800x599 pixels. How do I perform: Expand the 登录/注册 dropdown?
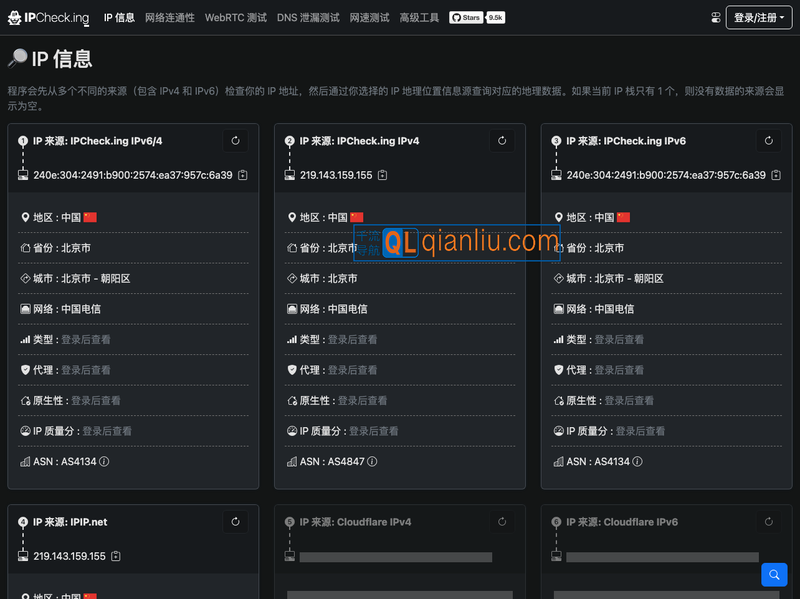point(758,17)
